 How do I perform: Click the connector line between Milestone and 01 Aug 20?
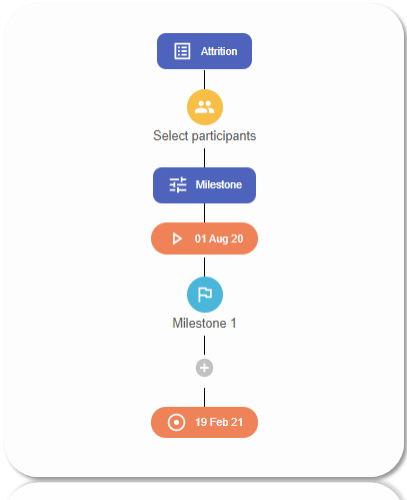click(x=204, y=213)
